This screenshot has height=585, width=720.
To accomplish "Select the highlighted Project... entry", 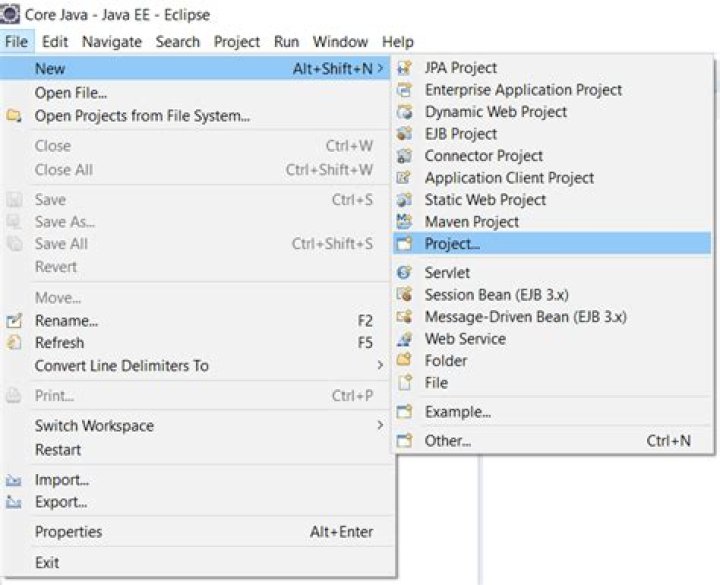I will point(552,244).
